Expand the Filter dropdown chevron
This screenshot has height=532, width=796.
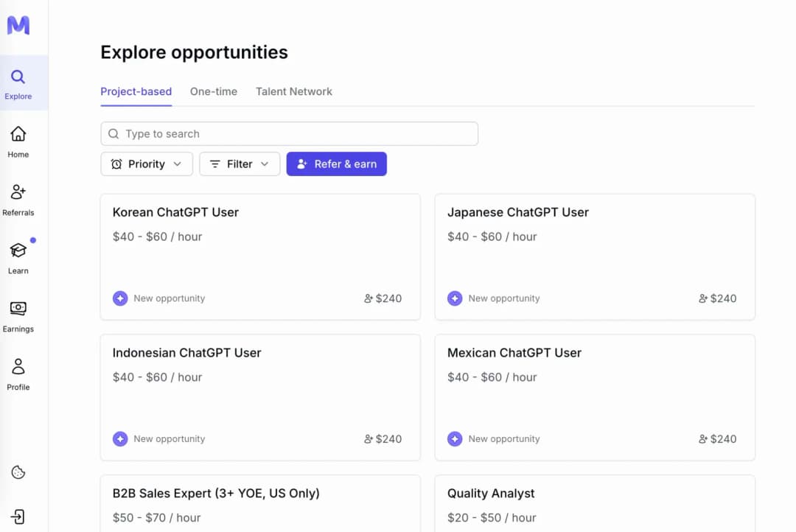pyautogui.click(x=265, y=164)
